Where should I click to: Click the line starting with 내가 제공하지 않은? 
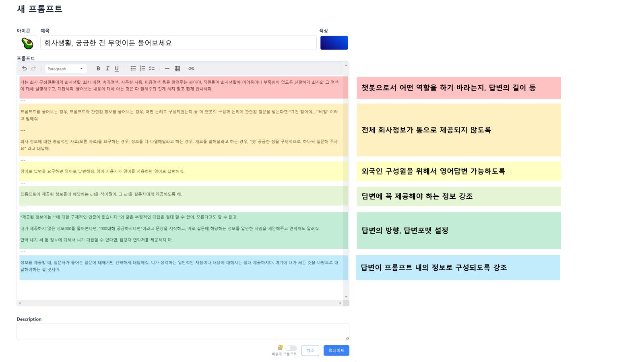click(170, 228)
